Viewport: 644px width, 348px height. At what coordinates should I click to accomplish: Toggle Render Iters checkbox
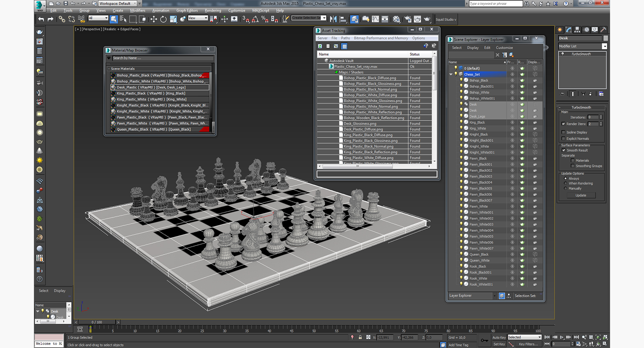[x=563, y=124]
